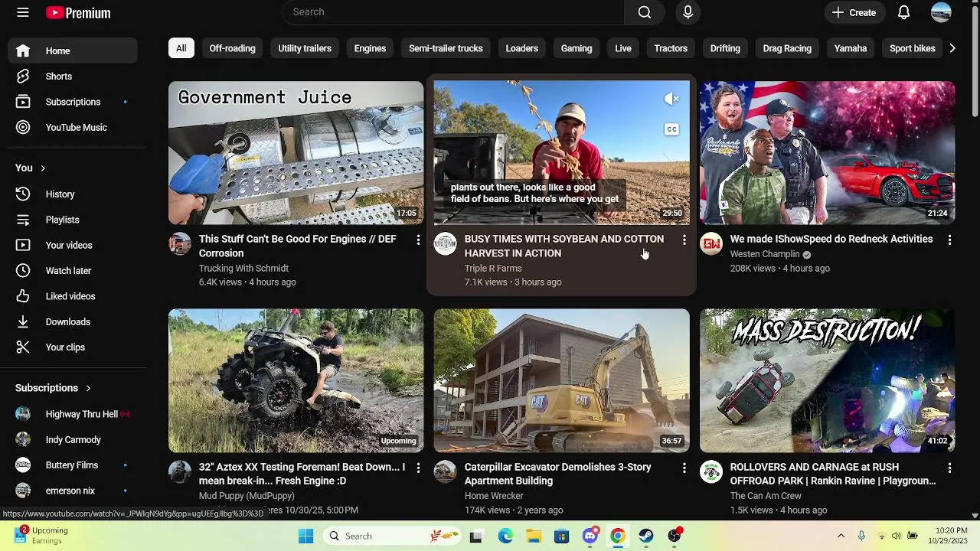Image resolution: width=980 pixels, height=551 pixels.
Task: Click the taskbar Search box
Action: point(390,536)
